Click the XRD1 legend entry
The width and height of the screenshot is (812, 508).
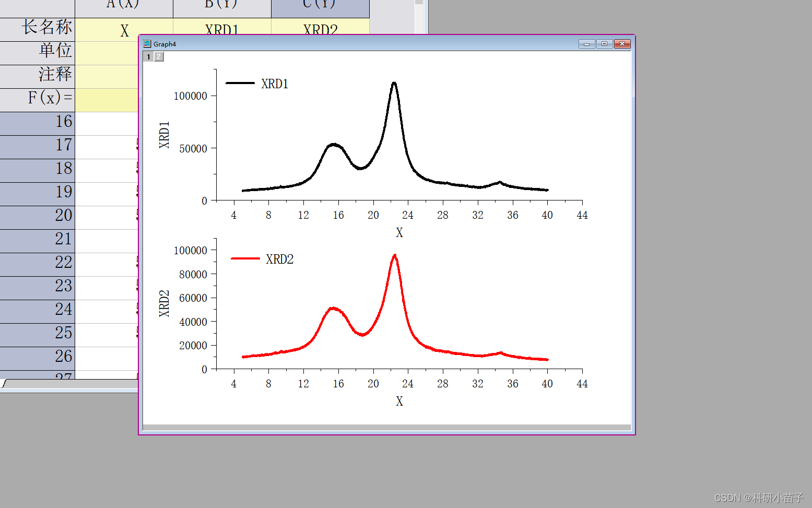coord(257,84)
